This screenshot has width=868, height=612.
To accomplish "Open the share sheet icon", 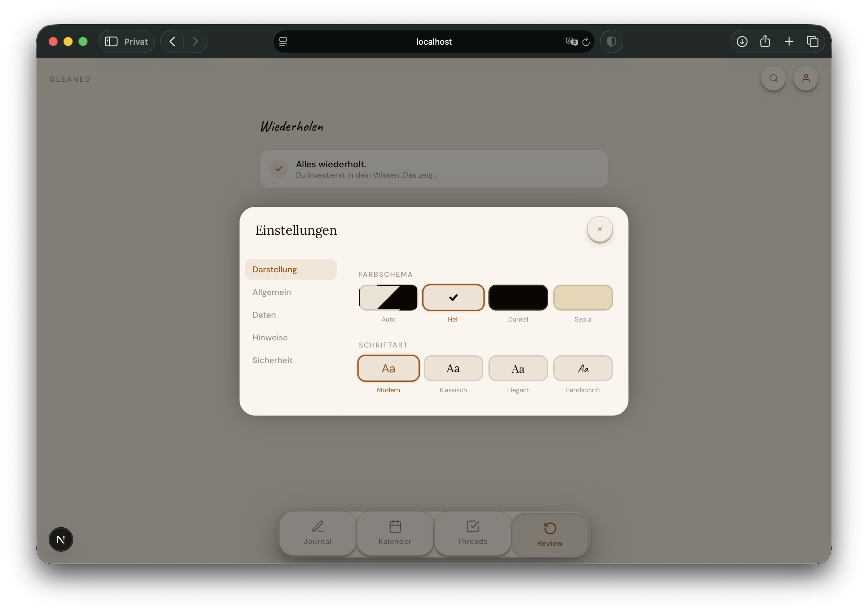I will [765, 41].
